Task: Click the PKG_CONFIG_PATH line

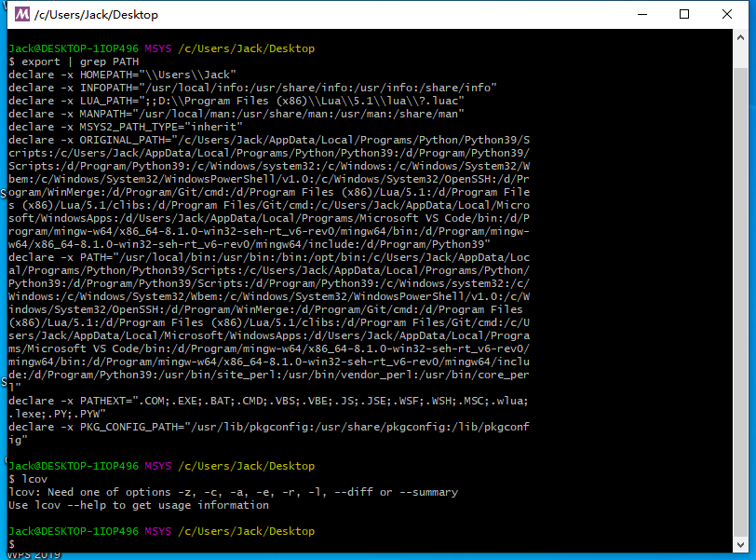Action: click(x=121, y=426)
